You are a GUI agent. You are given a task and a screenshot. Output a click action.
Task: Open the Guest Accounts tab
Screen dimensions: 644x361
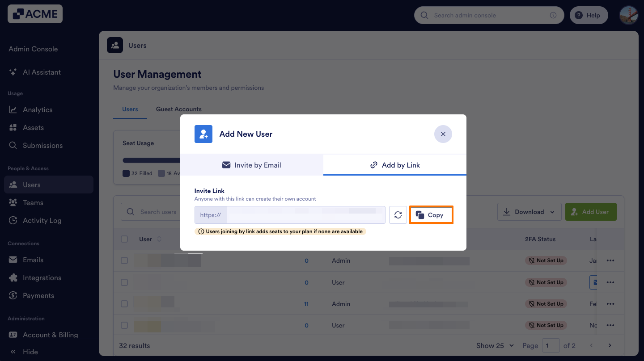pyautogui.click(x=178, y=109)
